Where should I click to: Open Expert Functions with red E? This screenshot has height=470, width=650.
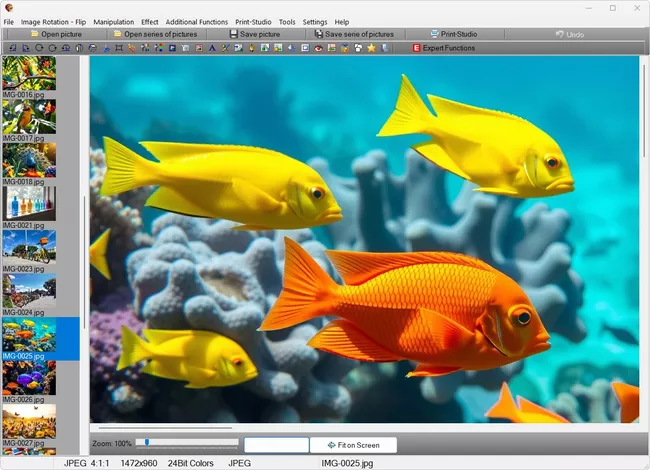(444, 48)
